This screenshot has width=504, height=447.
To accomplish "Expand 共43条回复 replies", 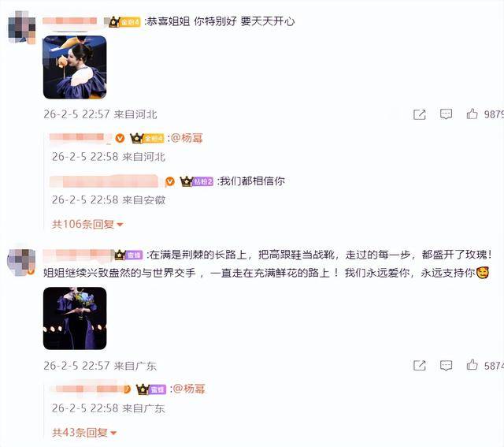I will (x=84, y=433).
